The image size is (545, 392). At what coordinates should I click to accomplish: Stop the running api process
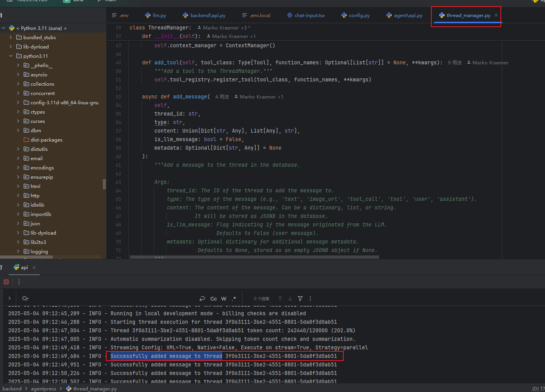tap(6, 282)
